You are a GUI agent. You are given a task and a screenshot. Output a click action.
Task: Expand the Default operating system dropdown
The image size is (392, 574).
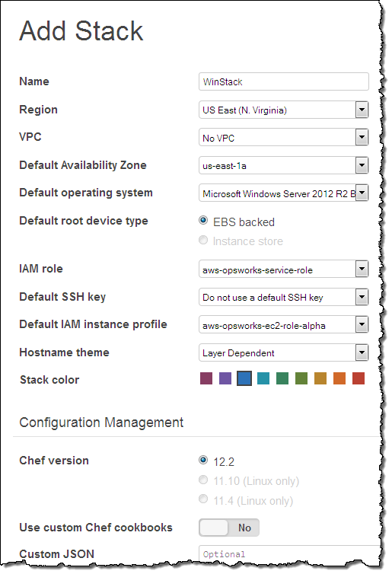[283, 193]
